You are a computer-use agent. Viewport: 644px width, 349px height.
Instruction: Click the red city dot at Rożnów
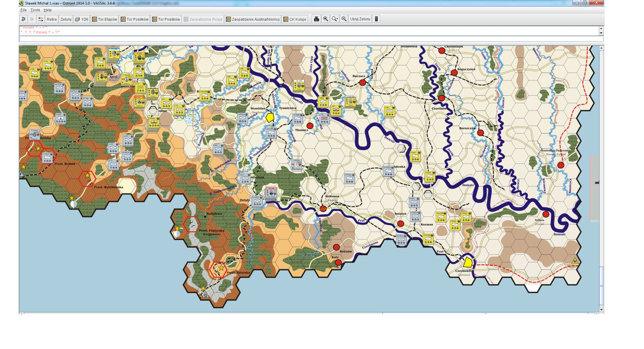336,247
